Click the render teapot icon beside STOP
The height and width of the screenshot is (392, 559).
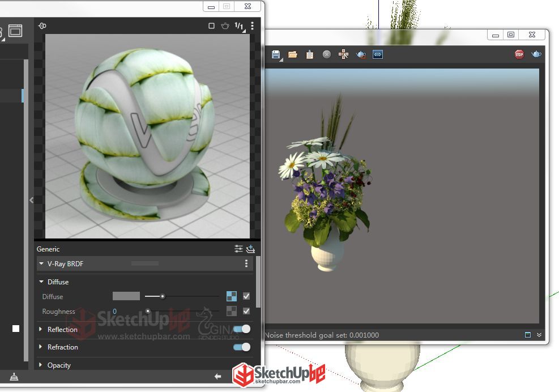tap(536, 54)
